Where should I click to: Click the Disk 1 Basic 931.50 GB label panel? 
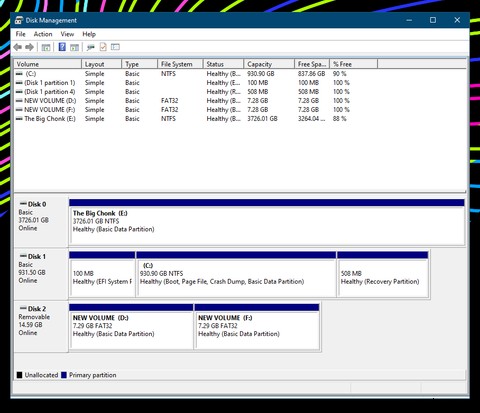[41, 274]
